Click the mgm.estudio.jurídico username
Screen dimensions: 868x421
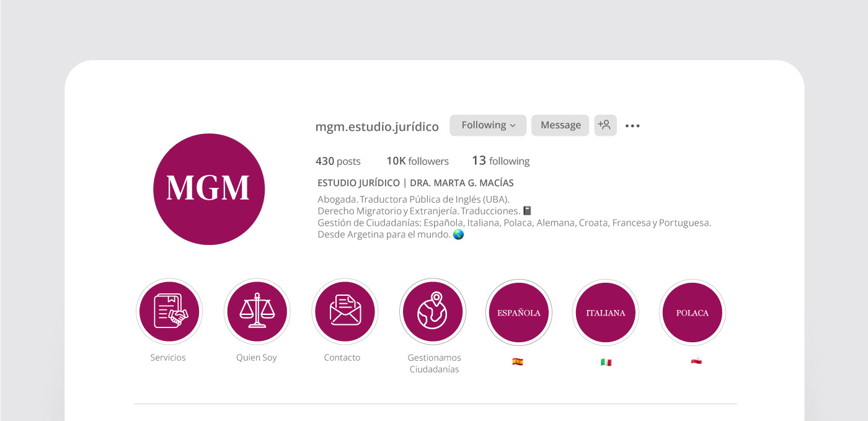tap(377, 126)
